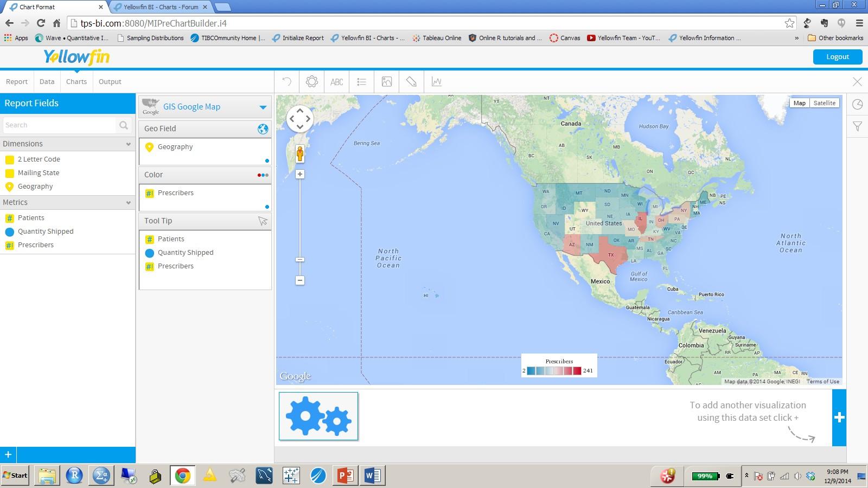
Task: Click the undo arrow in chart toolbar
Action: (x=287, y=82)
